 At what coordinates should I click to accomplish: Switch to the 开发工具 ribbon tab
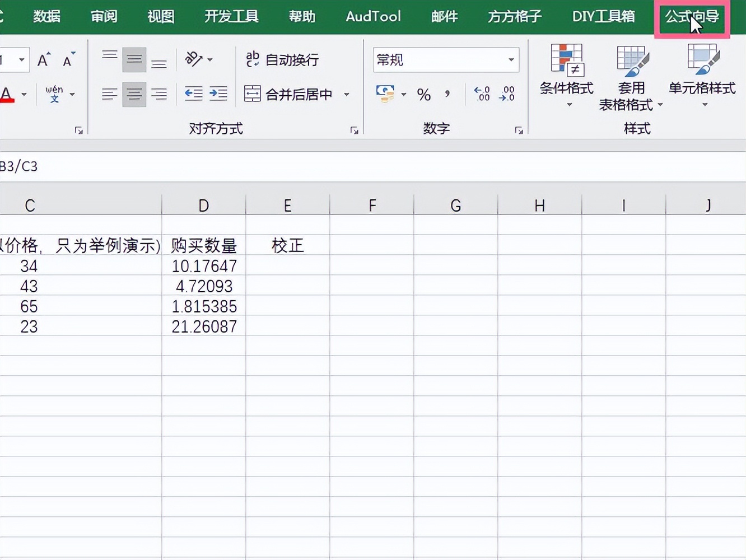231,17
